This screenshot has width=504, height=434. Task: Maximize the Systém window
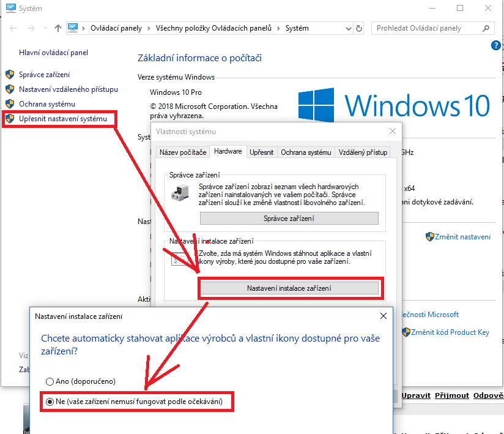pos(460,8)
